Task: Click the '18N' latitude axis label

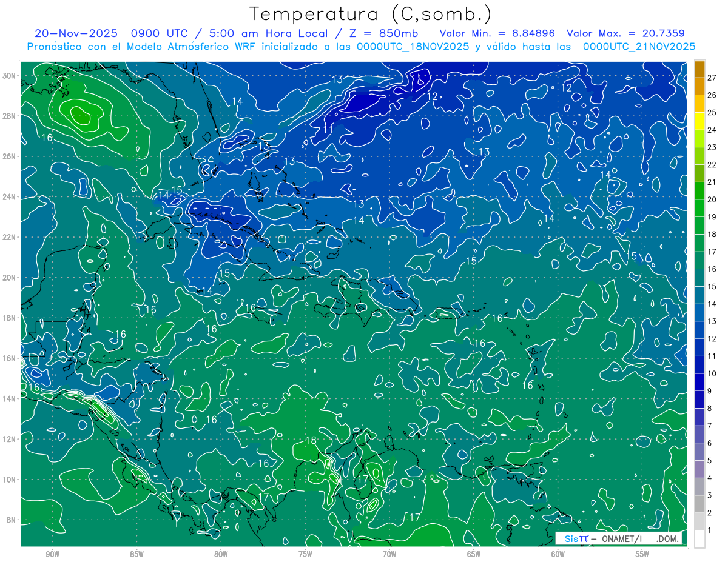Action: pyautogui.click(x=9, y=318)
